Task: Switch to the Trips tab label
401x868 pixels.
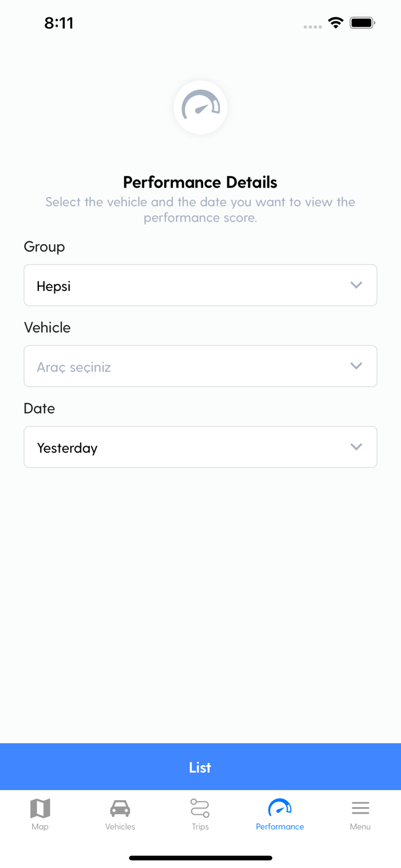Action: pyautogui.click(x=200, y=827)
